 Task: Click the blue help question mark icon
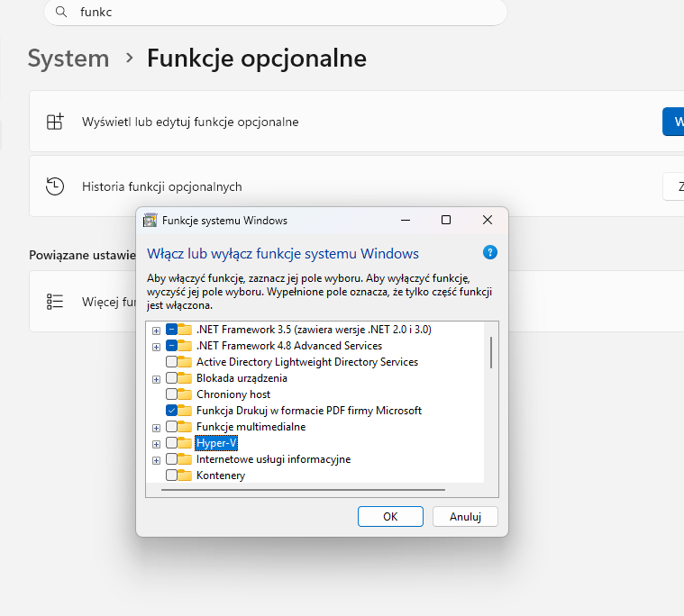click(x=490, y=252)
